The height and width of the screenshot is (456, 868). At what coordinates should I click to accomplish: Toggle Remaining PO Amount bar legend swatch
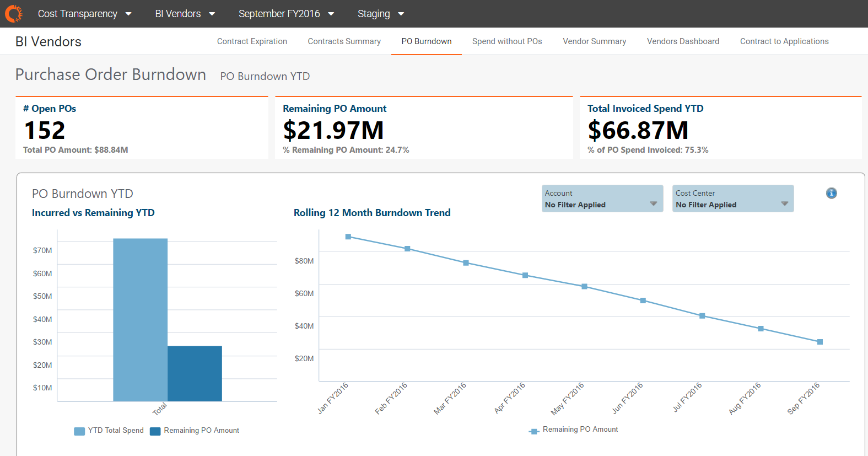[155, 431]
